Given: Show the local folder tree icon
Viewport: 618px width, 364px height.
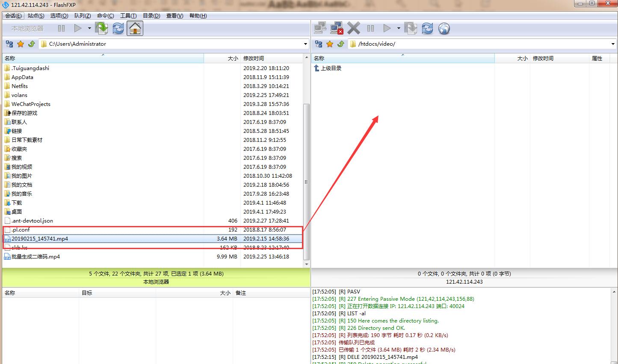Looking at the screenshot, I should point(9,44).
